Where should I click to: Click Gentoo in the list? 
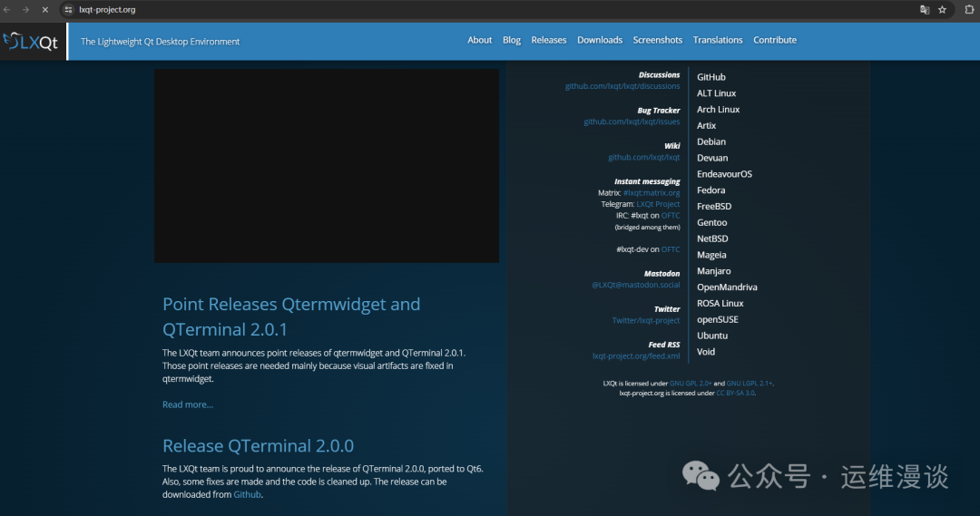[712, 223]
